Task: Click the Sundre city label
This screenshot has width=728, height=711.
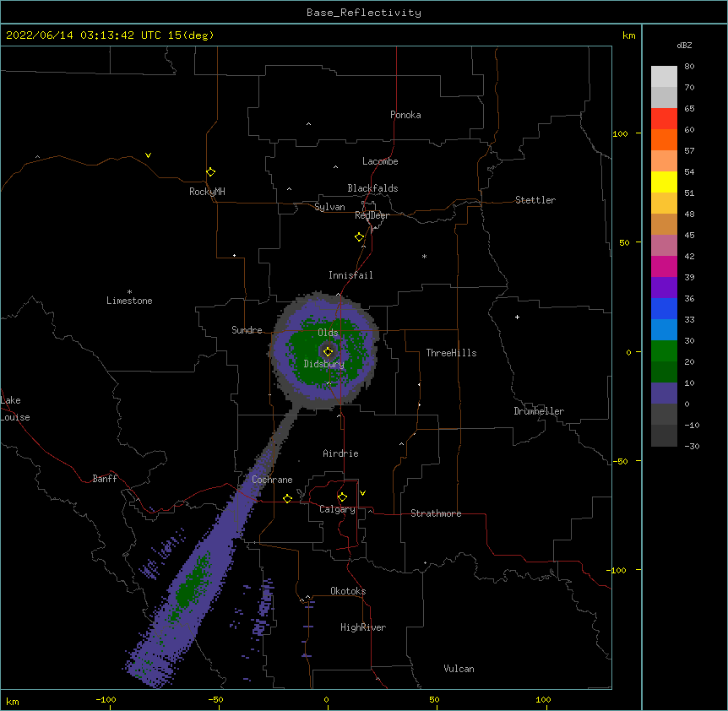Action: [247, 330]
